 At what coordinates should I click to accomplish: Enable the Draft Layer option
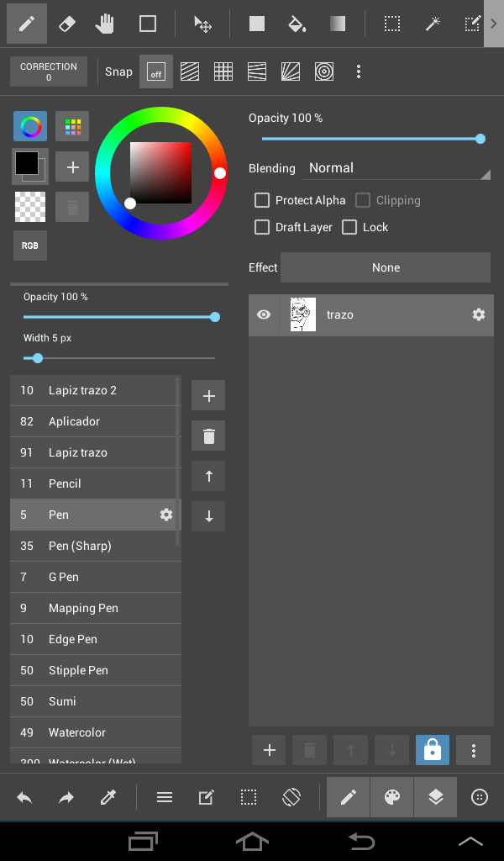262,227
